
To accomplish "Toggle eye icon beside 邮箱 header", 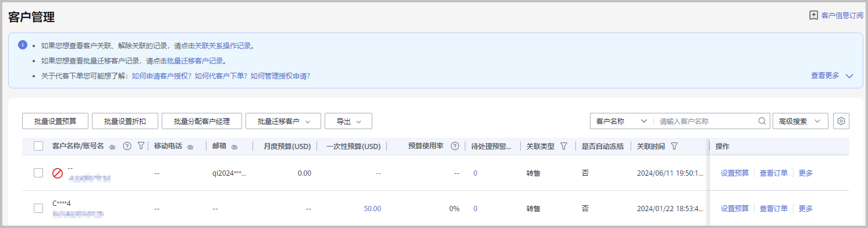I will click(234, 147).
